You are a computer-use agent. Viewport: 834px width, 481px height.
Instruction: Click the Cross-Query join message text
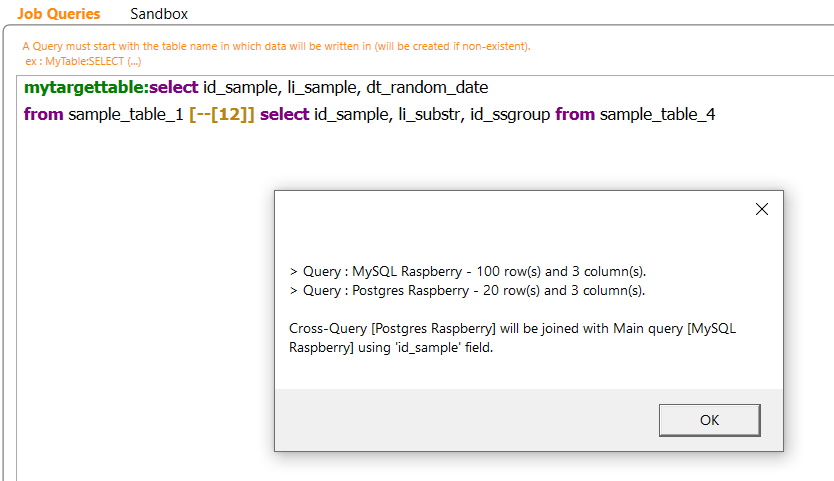pos(512,338)
